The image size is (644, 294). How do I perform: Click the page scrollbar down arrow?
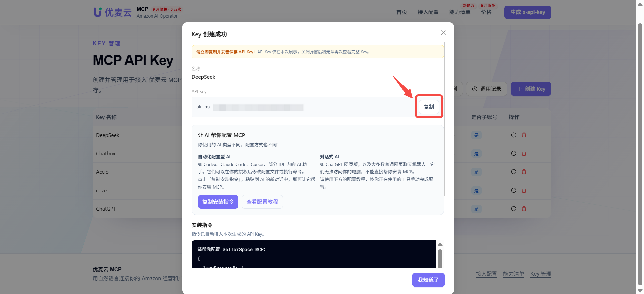(x=640, y=291)
